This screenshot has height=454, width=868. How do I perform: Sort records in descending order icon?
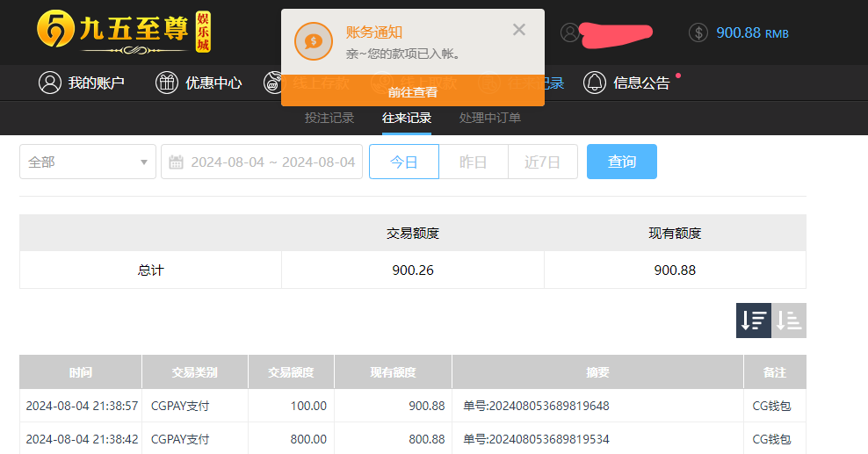753,321
